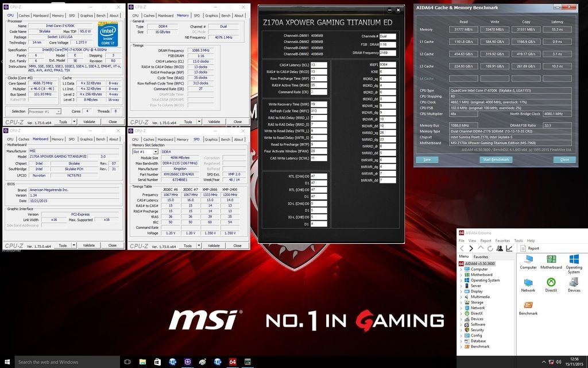Click Start Benchmark in AIDA64 Cache & Memory Benchmark
588x368 pixels.
(x=496, y=160)
